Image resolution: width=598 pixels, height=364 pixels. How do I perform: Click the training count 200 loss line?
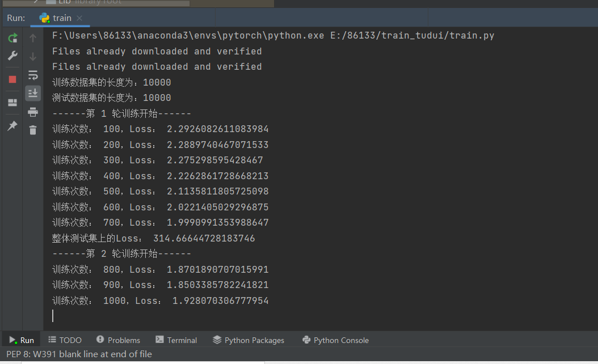coord(160,145)
